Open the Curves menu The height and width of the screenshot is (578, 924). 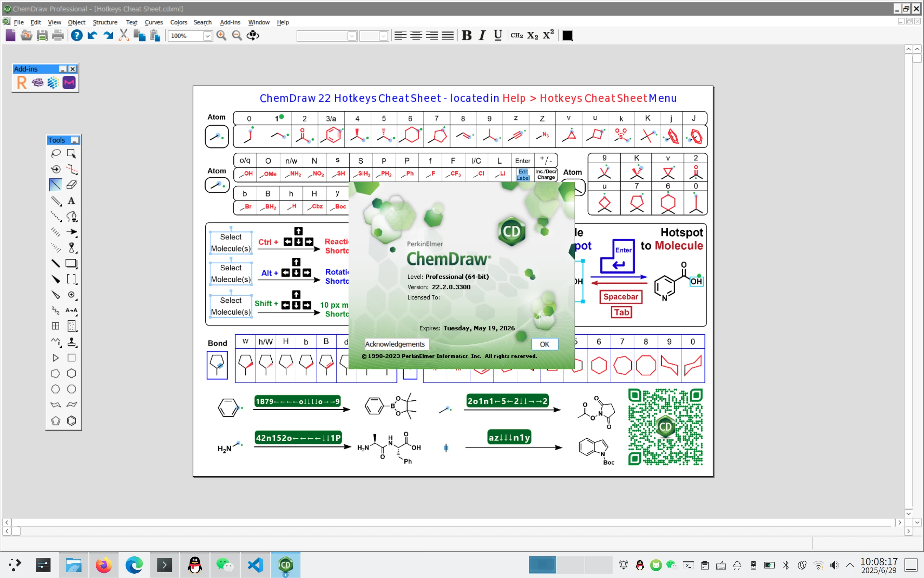(154, 22)
